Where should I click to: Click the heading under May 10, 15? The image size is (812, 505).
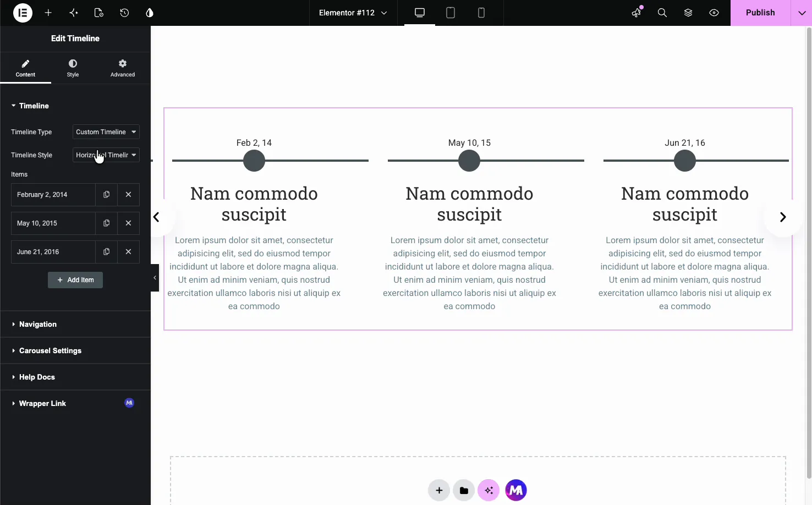(x=469, y=204)
